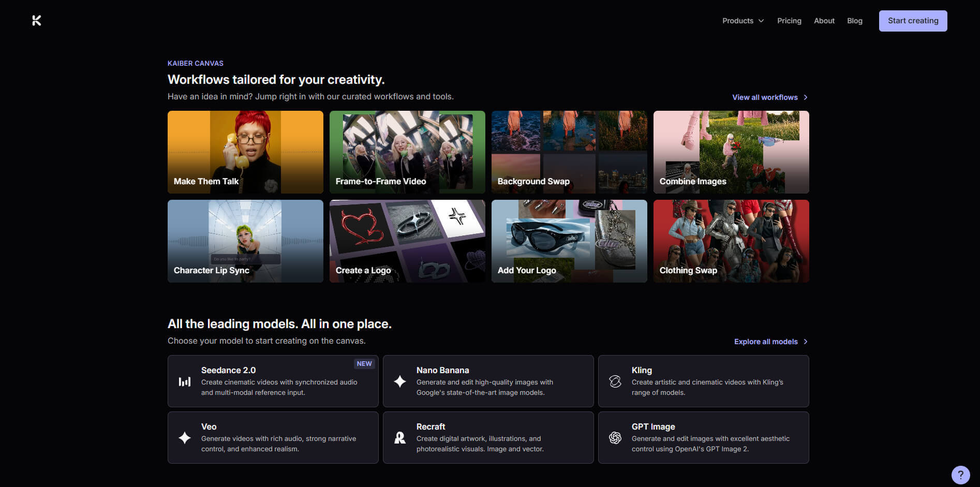The image size is (980, 487).
Task: Click the Kaiber K logo
Action: (x=36, y=21)
